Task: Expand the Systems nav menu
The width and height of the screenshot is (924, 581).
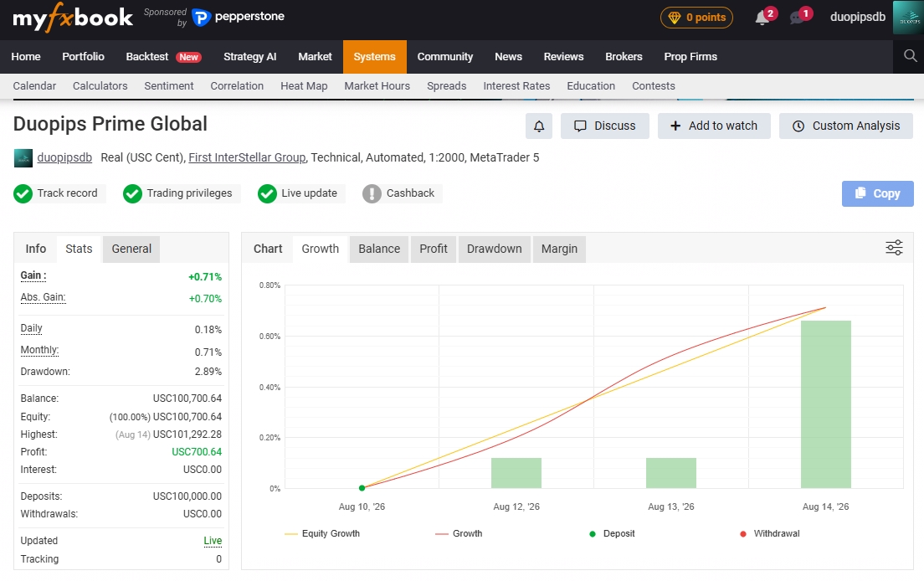Action: pyautogui.click(x=375, y=57)
